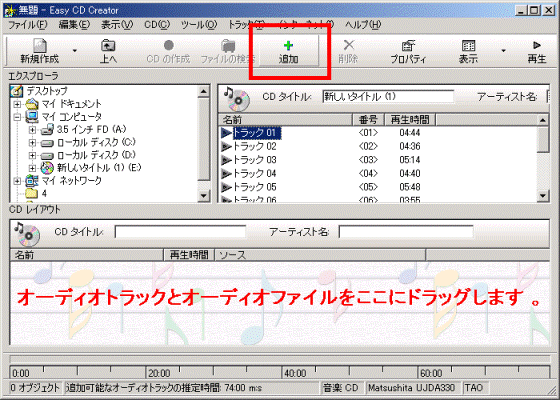
Task: Select トラック 02 in the track list
Action: 255,146
